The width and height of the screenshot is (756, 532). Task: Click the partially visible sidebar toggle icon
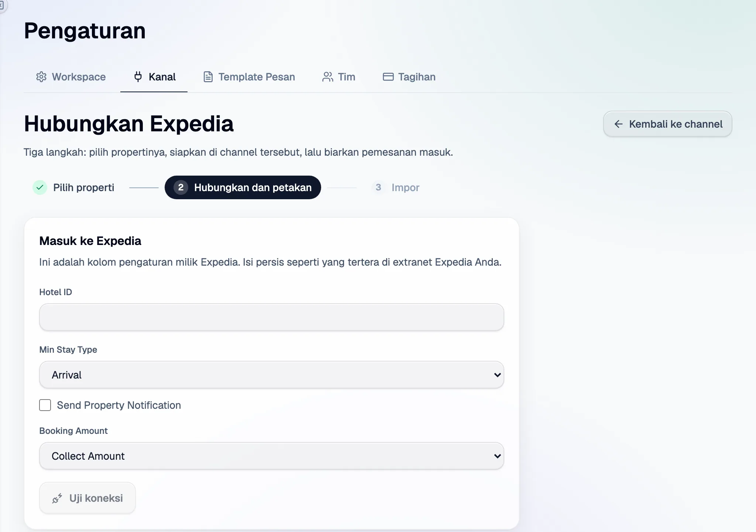tap(2, 5)
